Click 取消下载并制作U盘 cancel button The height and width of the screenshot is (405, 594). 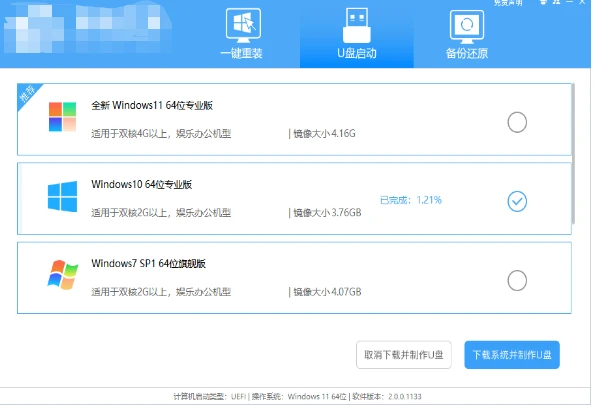click(x=403, y=355)
